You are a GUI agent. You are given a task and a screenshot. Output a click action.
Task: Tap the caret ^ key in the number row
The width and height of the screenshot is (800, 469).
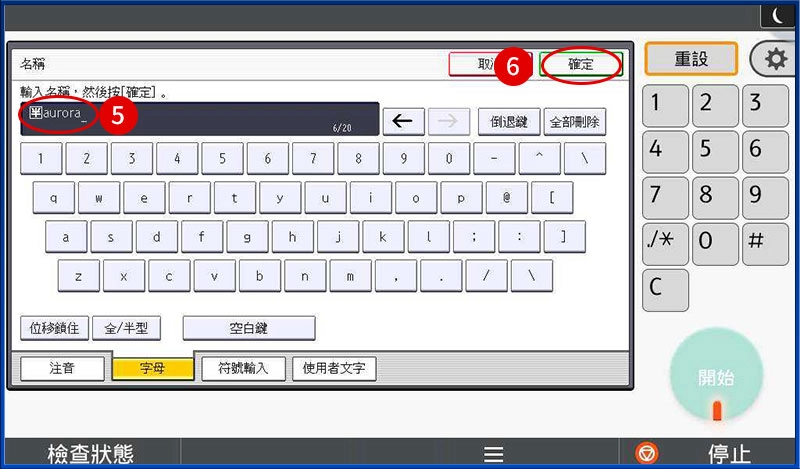click(x=539, y=159)
